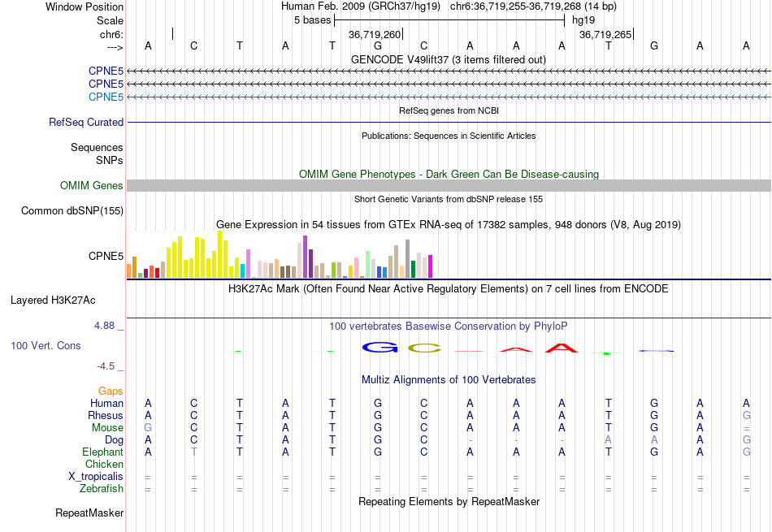The width and height of the screenshot is (772, 532).
Task: Click the Rhesus alignment row label
Action: coord(106,415)
